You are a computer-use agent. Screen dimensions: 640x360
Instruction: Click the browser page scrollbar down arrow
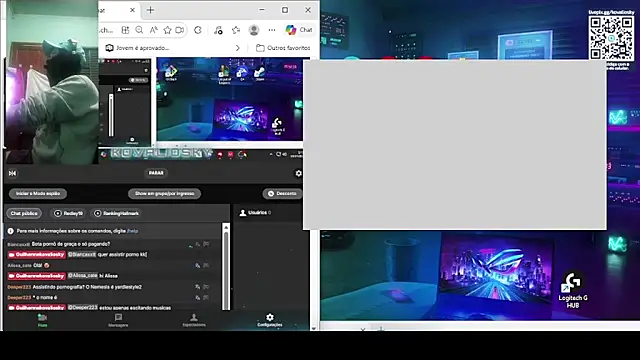pyautogui.click(x=313, y=328)
